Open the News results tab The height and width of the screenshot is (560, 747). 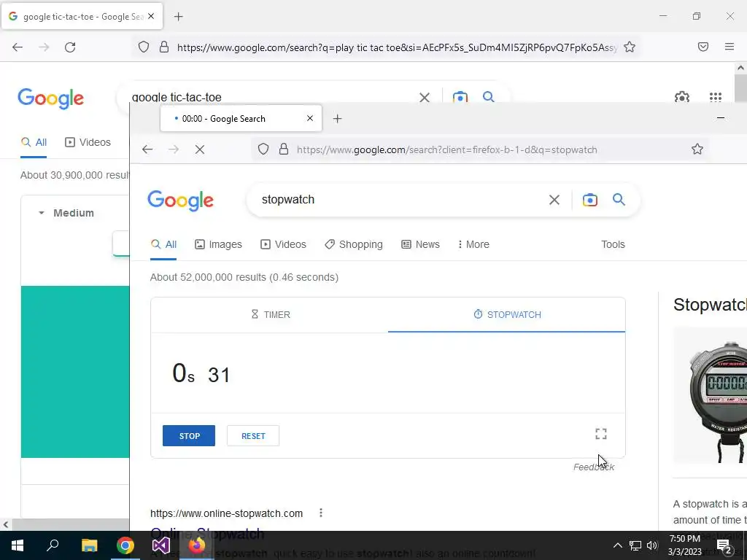420,244
